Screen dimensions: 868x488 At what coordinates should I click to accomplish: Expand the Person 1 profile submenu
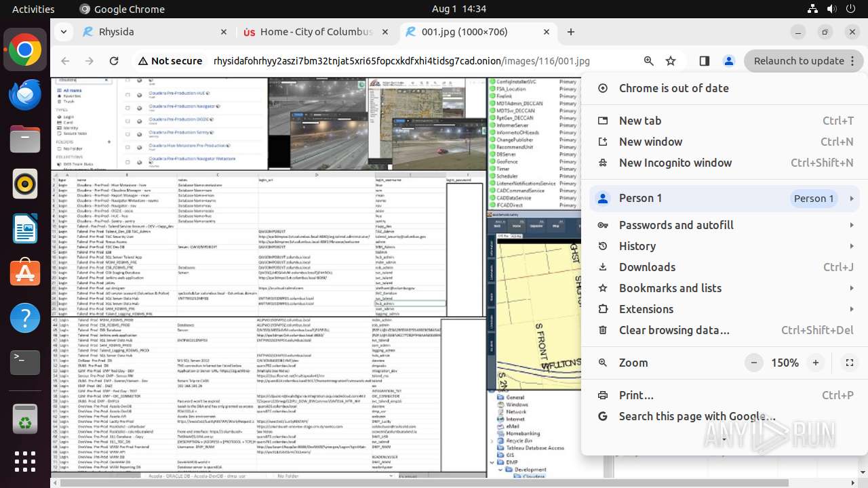pos(724,199)
